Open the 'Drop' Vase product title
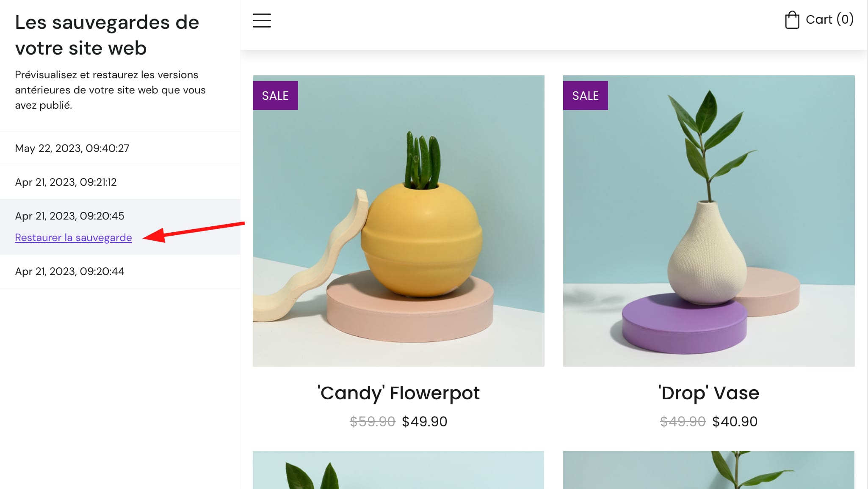Viewport: 868px width, 489px height. [708, 393]
